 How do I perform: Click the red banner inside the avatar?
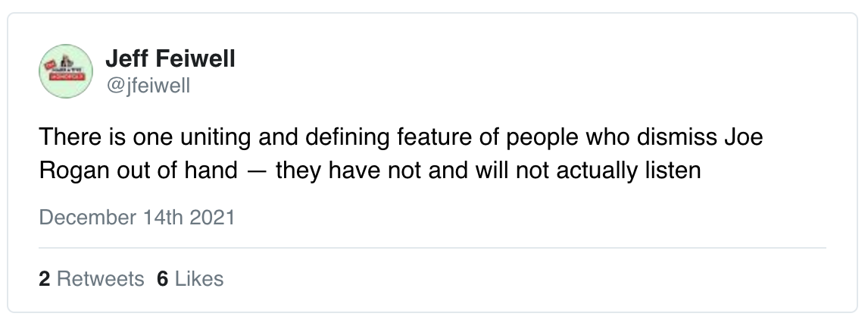pos(67,77)
